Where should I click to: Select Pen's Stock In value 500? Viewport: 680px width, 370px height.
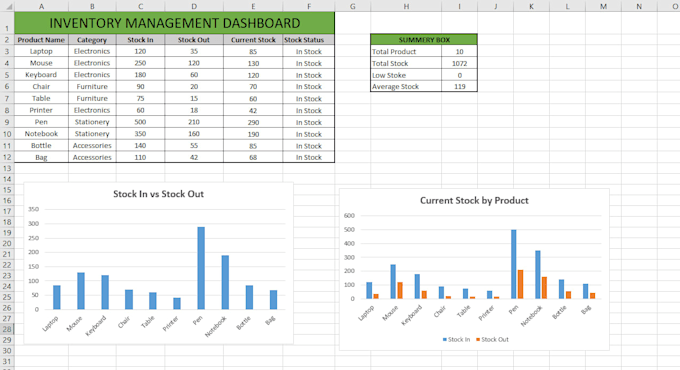click(x=140, y=122)
